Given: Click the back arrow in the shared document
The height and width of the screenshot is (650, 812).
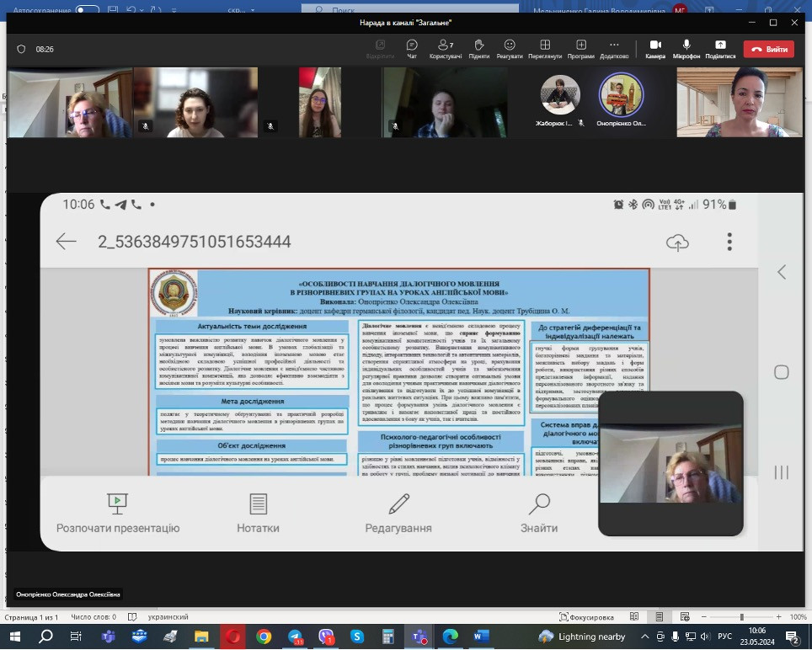Looking at the screenshot, I should tap(66, 242).
